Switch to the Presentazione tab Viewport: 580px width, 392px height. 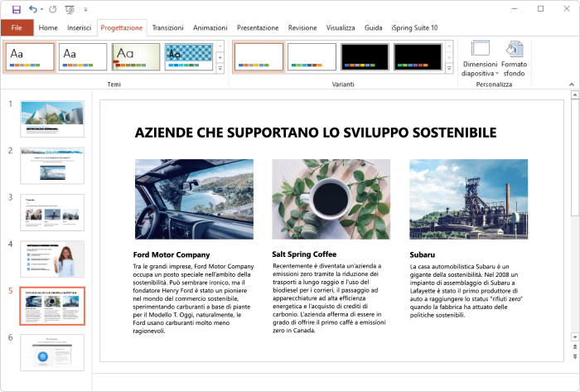coord(258,27)
